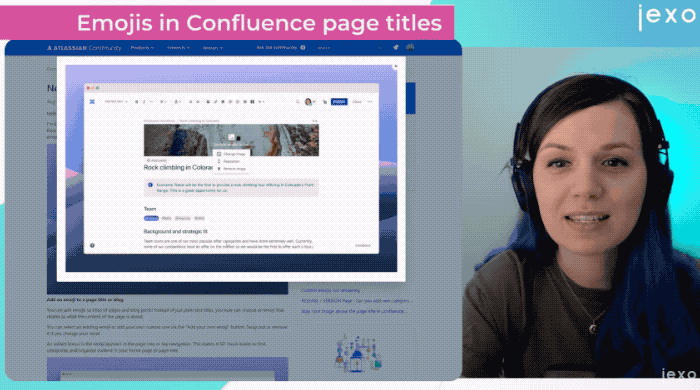700x390 pixels.
Task: Click the search icon in editor toolbar
Action: [298, 102]
